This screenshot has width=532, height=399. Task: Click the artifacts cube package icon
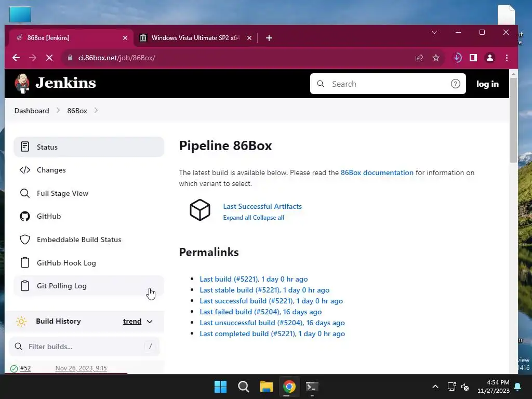(x=200, y=210)
